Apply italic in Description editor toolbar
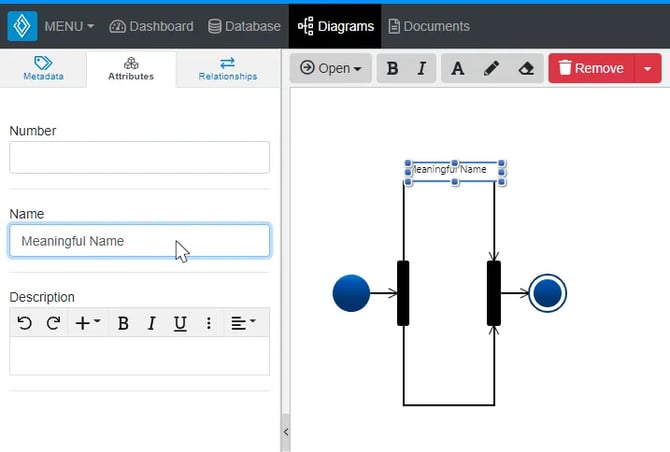 point(151,323)
